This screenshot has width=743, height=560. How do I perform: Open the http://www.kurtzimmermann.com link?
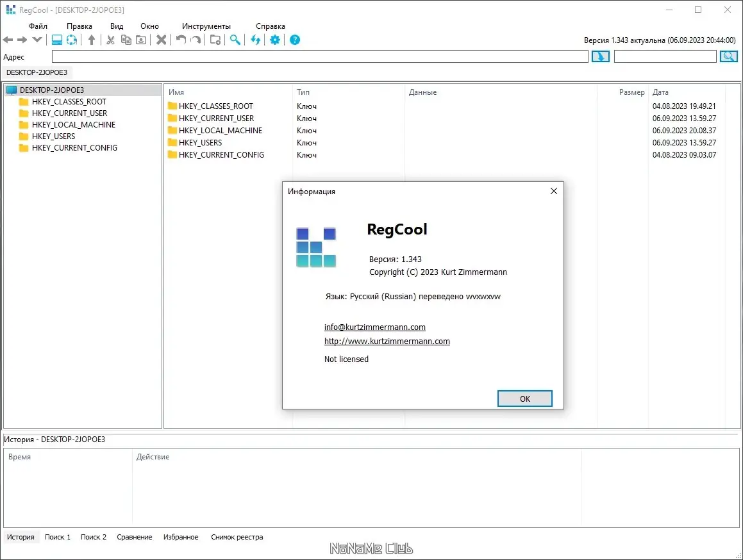(387, 341)
